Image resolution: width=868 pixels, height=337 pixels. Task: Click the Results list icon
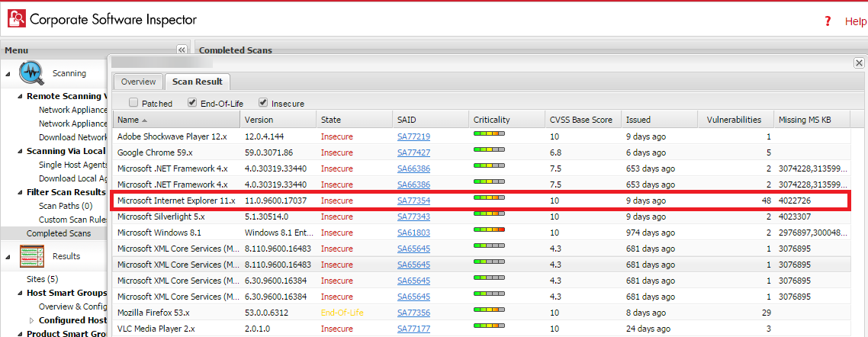tap(31, 256)
